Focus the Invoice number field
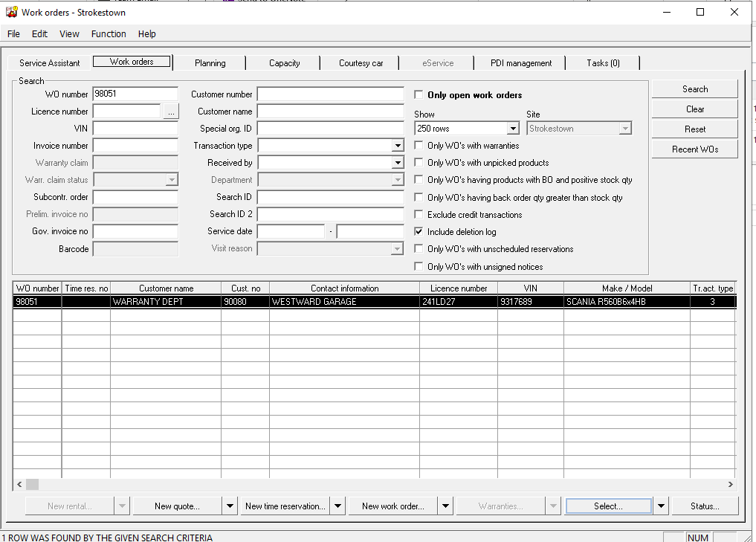 point(135,146)
